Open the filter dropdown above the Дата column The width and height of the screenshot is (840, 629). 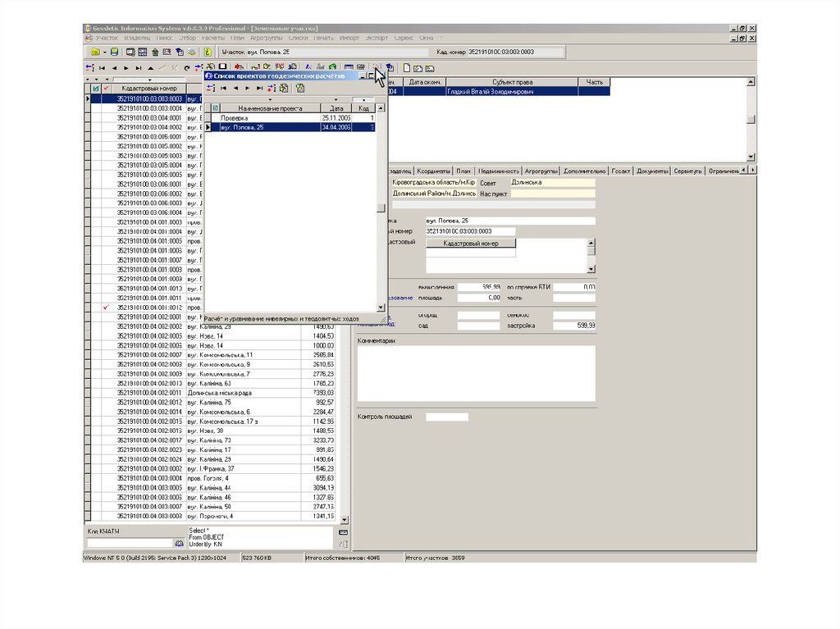tap(337, 99)
